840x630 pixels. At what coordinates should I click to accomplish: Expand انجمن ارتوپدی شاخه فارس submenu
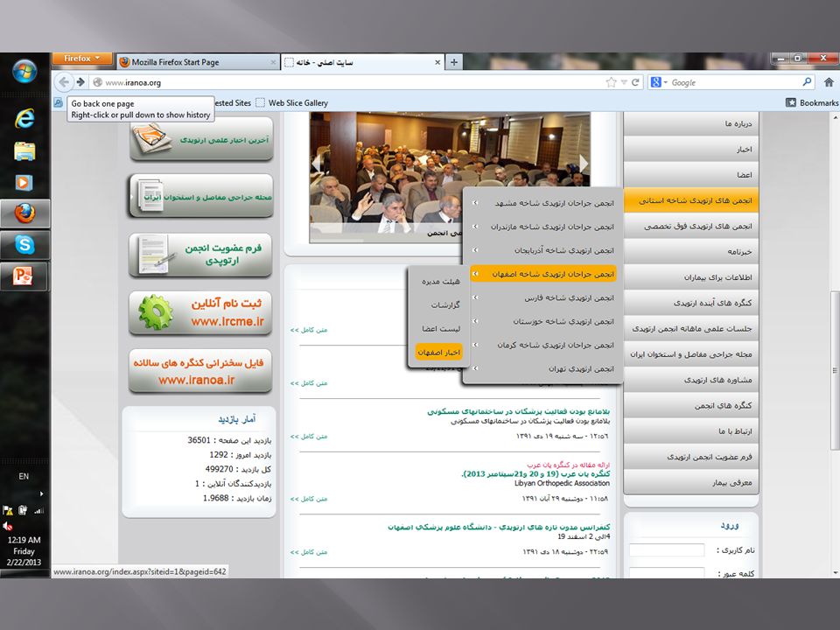pos(475,297)
